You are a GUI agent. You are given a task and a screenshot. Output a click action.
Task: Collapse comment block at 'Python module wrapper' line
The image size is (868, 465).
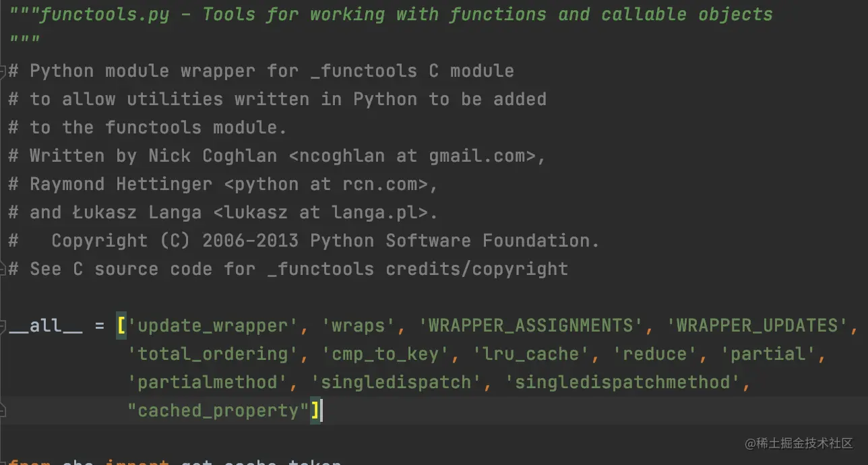click(x=3, y=71)
